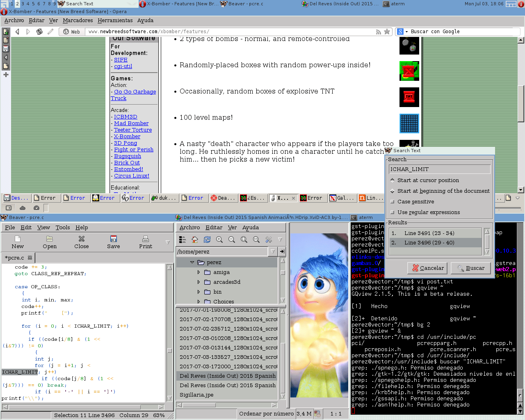Open the Mad Bomber link

click(x=131, y=123)
